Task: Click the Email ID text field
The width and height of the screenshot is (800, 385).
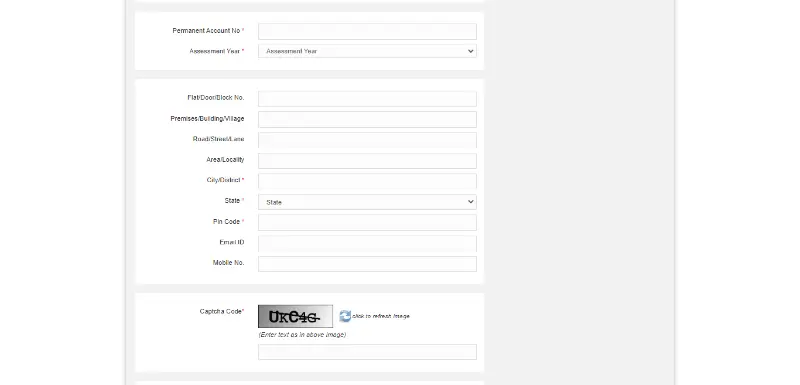Action: [367, 243]
